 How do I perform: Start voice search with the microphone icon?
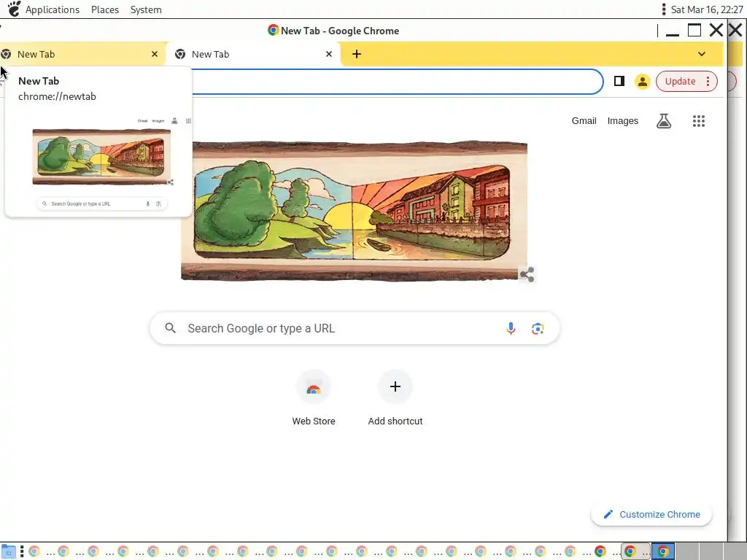[x=511, y=329]
